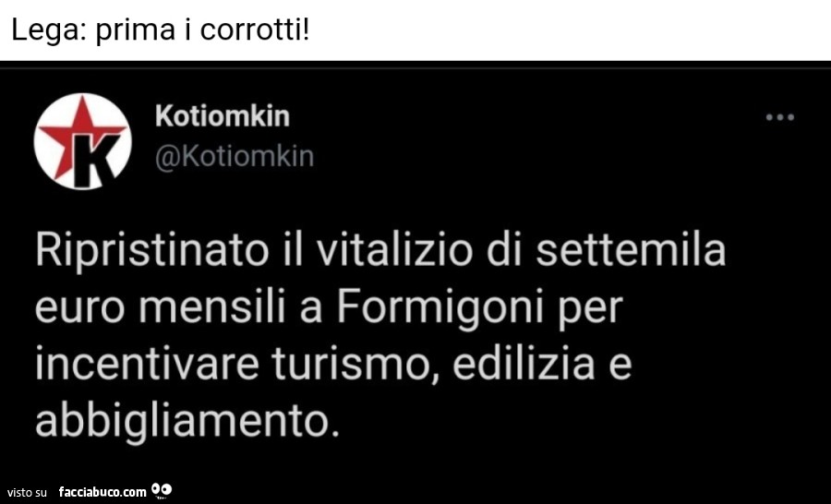Click the word 'Formigoni' in the tweet
Screen dimensions: 831x504
[x=440, y=306]
